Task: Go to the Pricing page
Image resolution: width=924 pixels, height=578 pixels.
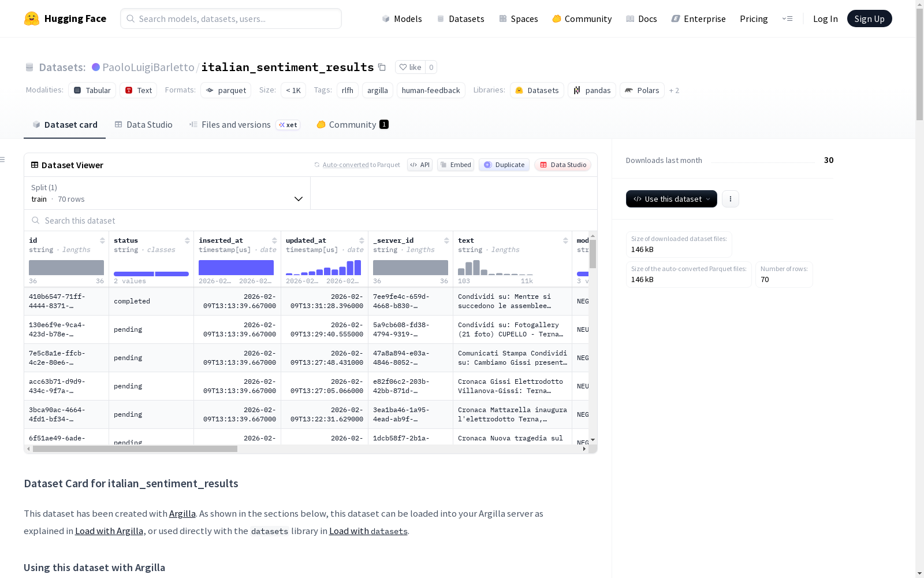Action: [754, 18]
